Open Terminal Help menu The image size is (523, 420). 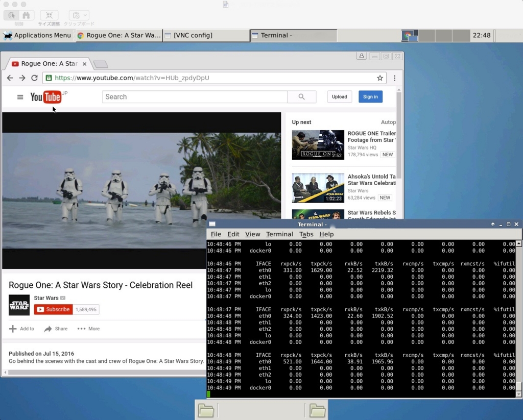326,234
